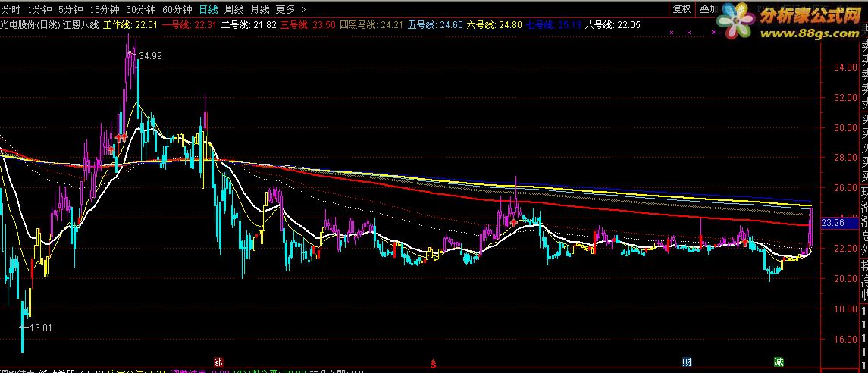Select the 5分钟 period tab
This screenshot has height=373, width=868.
click(71, 9)
